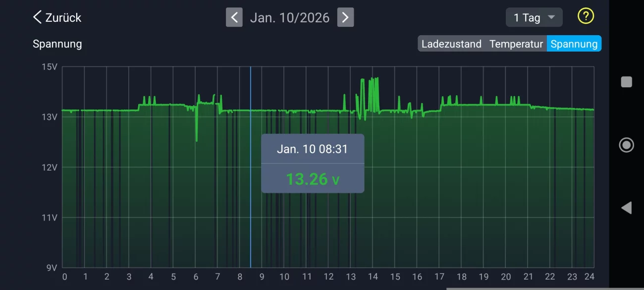Select the highest voltage spike near hour 14
The image size is (644, 290).
point(377,78)
